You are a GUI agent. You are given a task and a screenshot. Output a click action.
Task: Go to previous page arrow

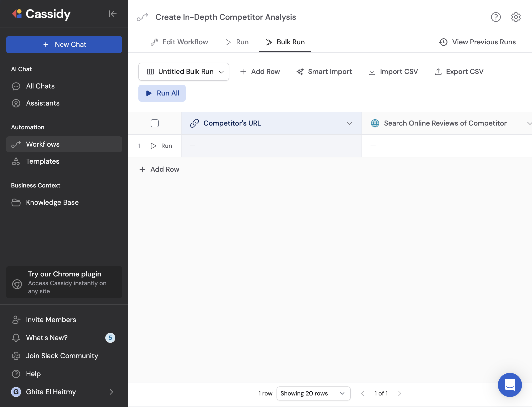pos(363,393)
